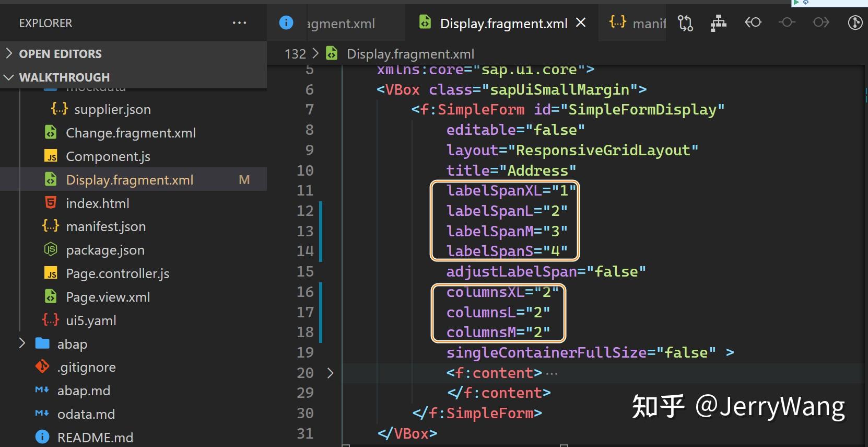The height and width of the screenshot is (447, 868).
Task: Click the ui5.yaml red braces icon
Action: click(51, 320)
